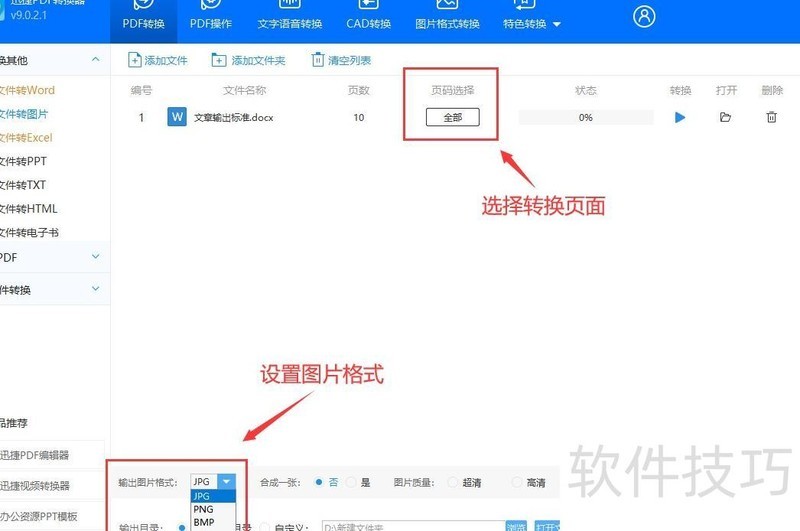The width and height of the screenshot is (800, 531).
Task: Choose PNG in the format list
Action: (x=213, y=509)
